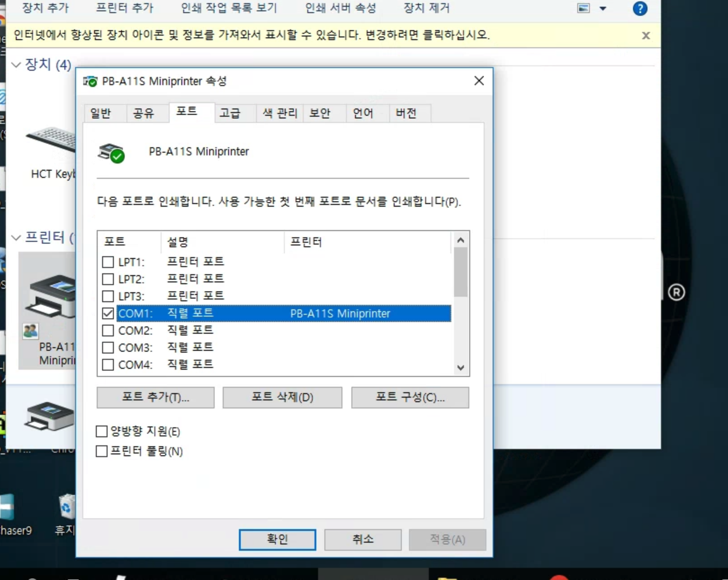Click the 프린터 추가 toolbar command

point(125,8)
